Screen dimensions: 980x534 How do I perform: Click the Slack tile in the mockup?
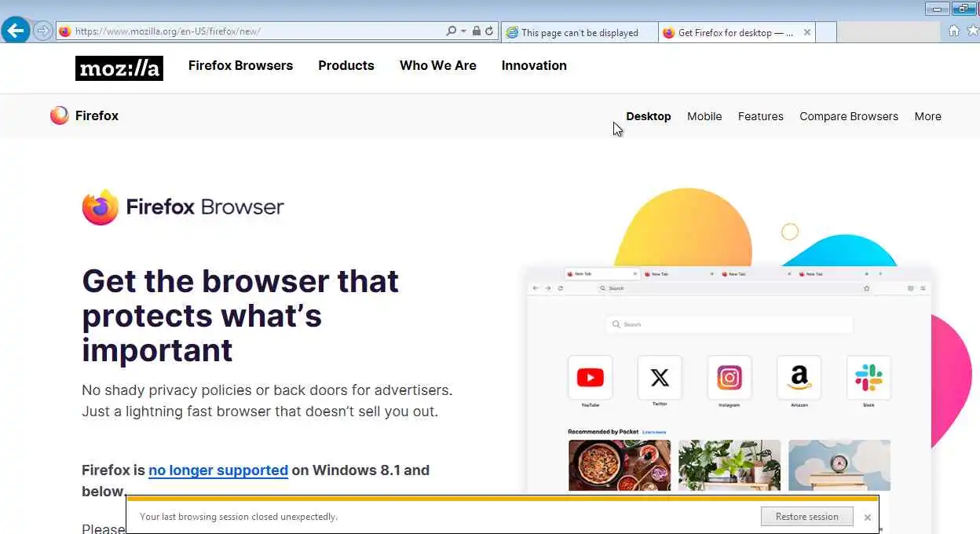point(868,378)
